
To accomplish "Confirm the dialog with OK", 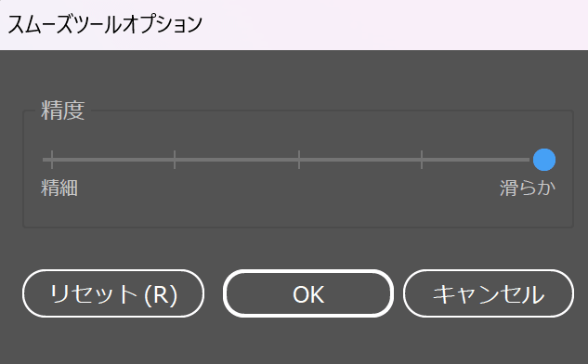I will click(x=308, y=293).
